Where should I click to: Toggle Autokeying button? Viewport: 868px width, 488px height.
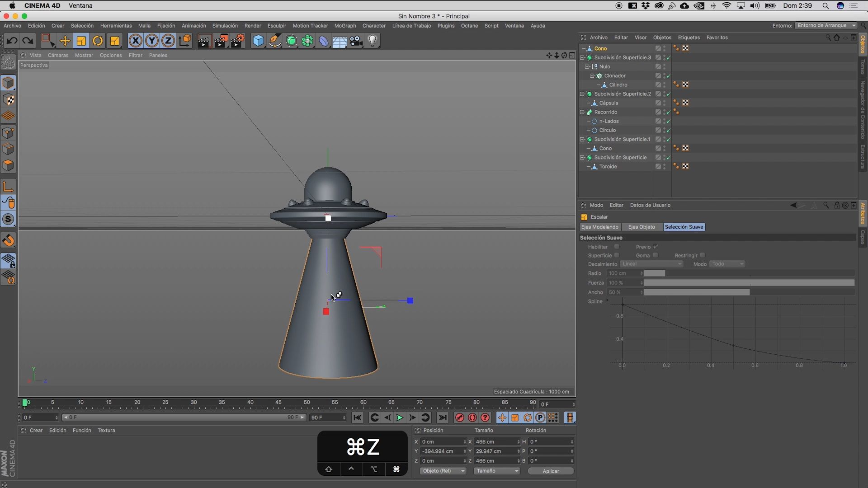click(472, 418)
